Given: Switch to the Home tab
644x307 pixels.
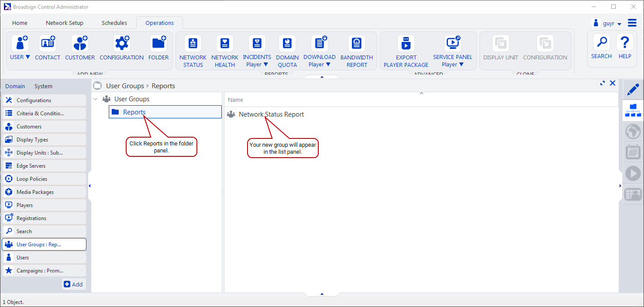Looking at the screenshot, I should pos(20,23).
